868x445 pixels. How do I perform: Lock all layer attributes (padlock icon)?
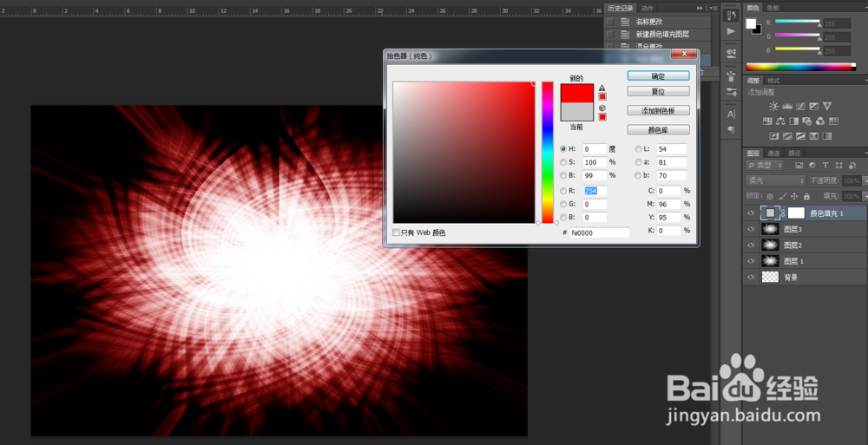806,197
